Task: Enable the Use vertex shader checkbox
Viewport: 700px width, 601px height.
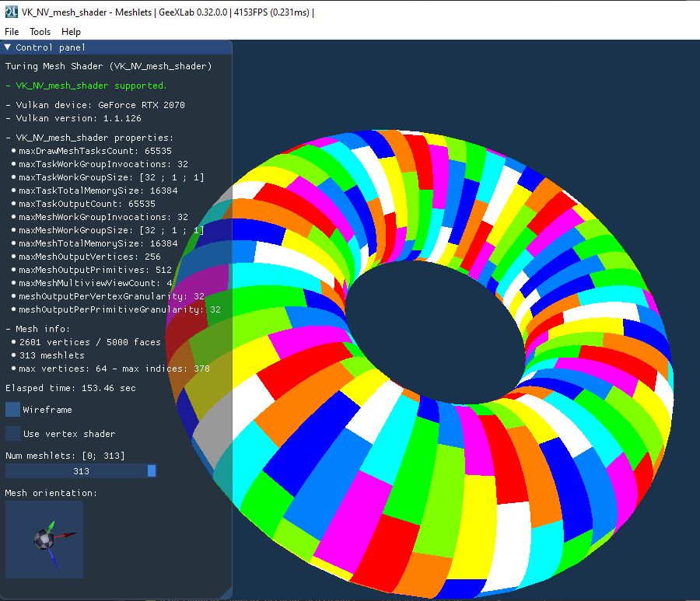Action: point(12,435)
